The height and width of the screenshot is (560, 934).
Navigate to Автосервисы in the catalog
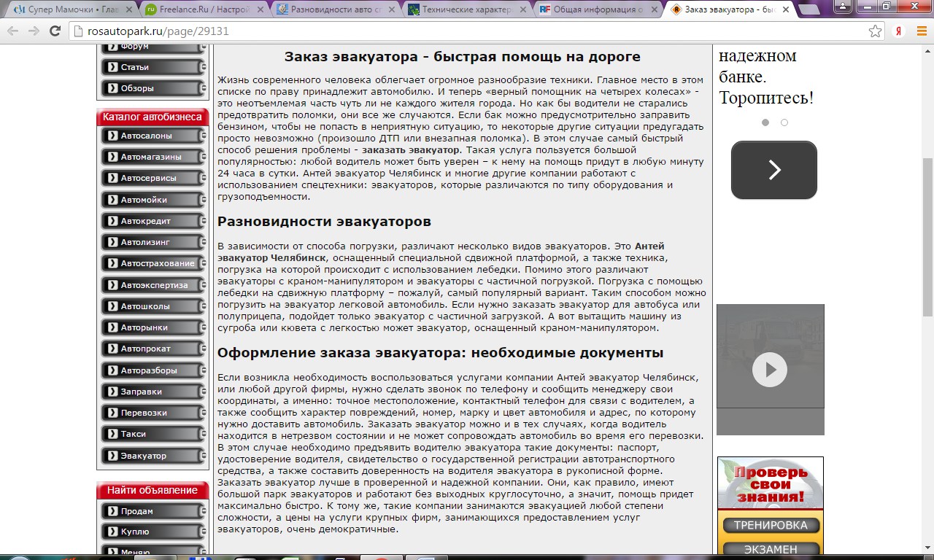pyautogui.click(x=153, y=178)
